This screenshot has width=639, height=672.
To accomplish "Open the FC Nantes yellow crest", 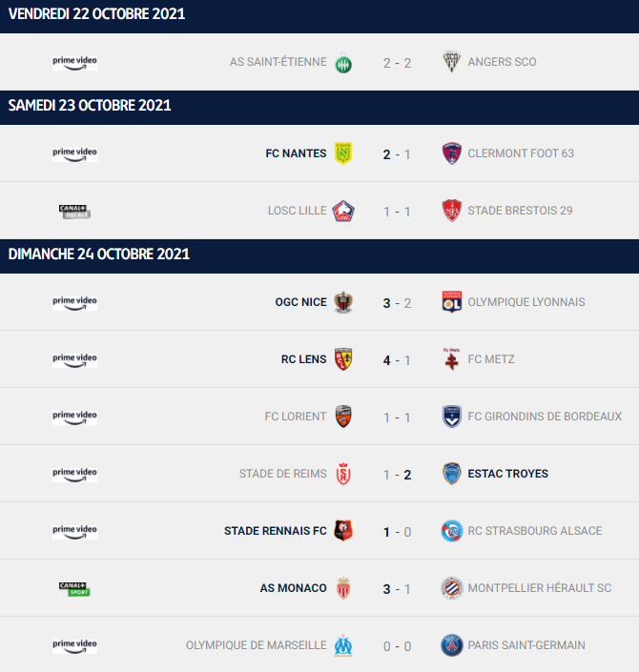I will point(343,153).
